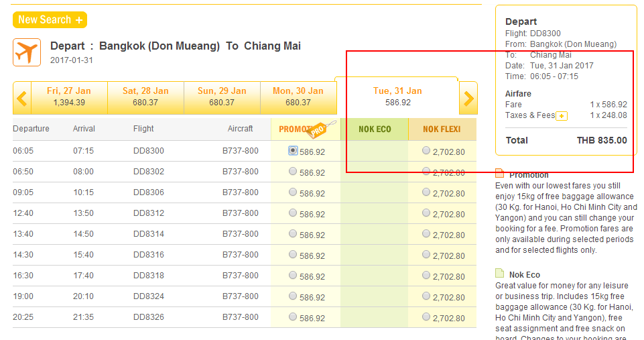644x340 pixels.
Task: Select promotion fare for flight DD8314
Action: (292, 233)
